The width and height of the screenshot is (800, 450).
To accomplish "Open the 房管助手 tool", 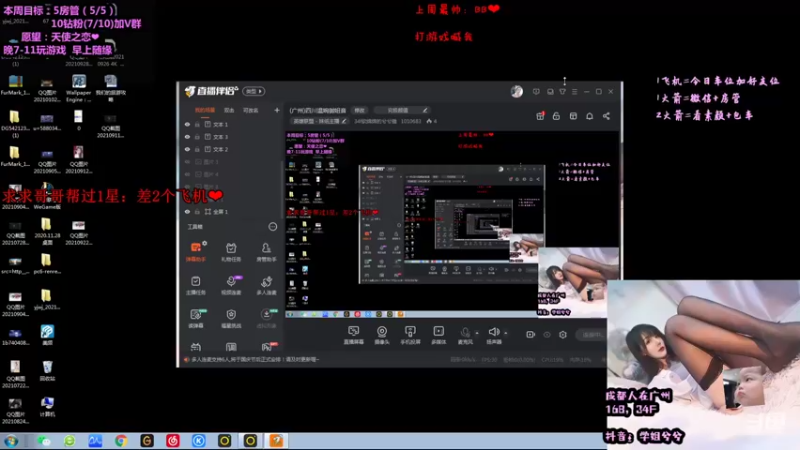I will pyautogui.click(x=266, y=252).
